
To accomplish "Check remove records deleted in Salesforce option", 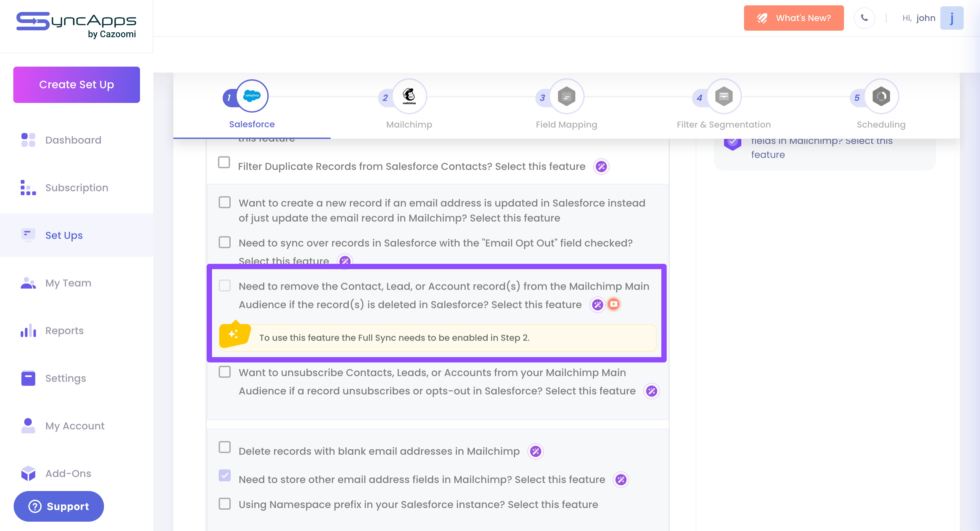I will pos(224,285).
